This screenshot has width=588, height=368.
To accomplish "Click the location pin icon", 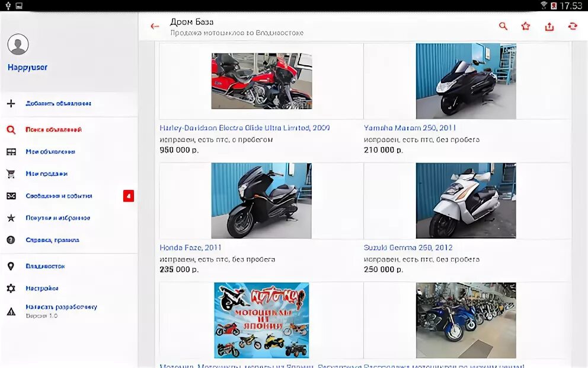I will [11, 267].
